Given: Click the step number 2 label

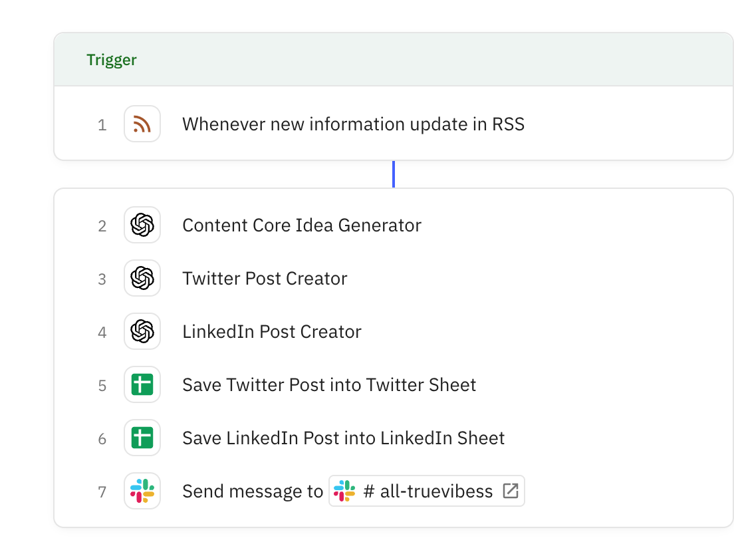Looking at the screenshot, I should (x=102, y=225).
